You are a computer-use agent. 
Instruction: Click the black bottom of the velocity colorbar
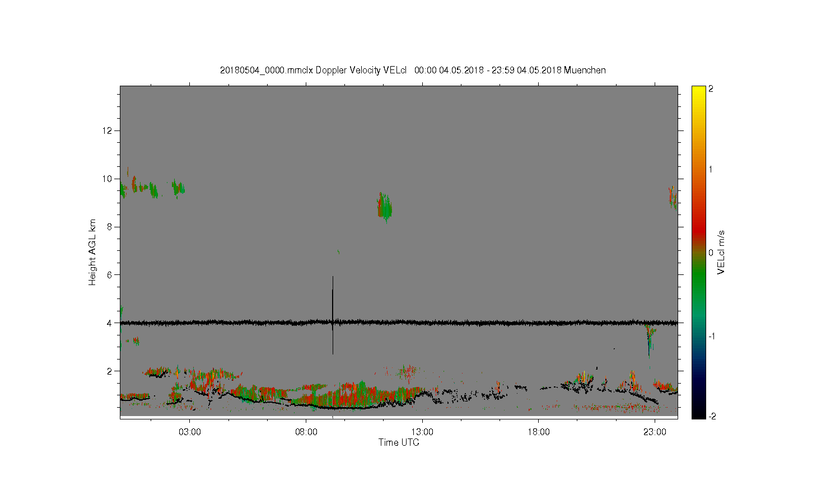pyautogui.click(x=698, y=413)
